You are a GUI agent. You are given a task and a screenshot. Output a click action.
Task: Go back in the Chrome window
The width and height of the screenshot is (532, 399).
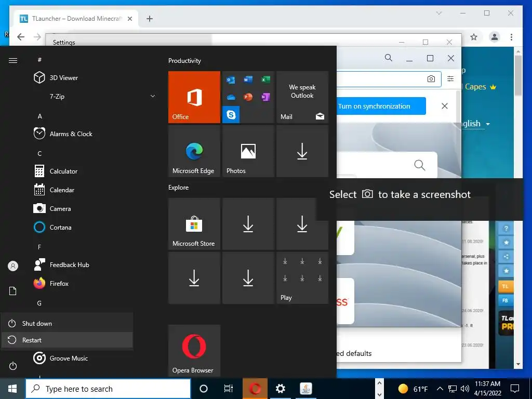[21, 37]
